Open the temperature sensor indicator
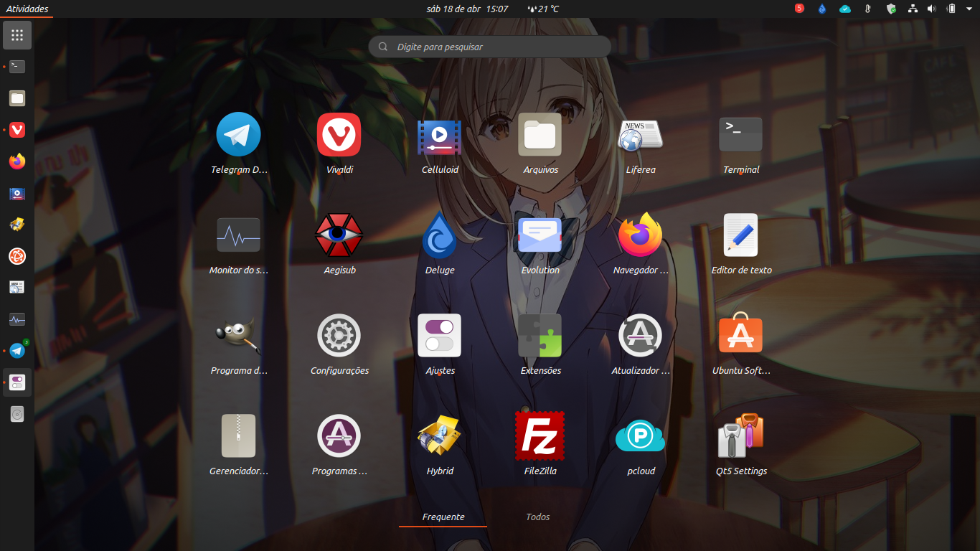The width and height of the screenshot is (980, 551). pos(867,9)
